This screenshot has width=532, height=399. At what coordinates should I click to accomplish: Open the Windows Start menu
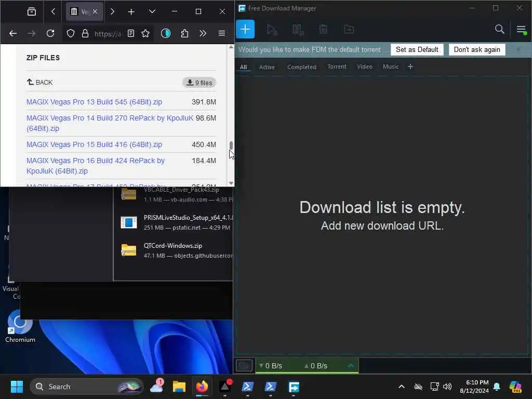(17, 387)
